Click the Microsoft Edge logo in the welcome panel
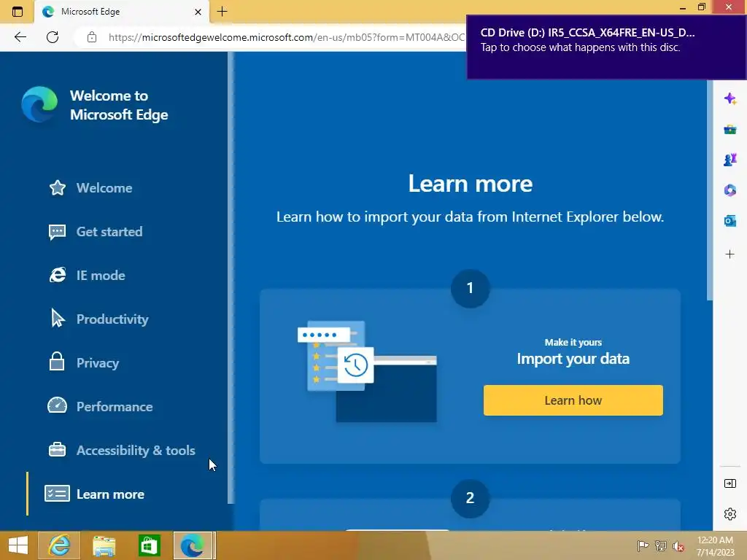The width and height of the screenshot is (747, 560). click(x=39, y=104)
